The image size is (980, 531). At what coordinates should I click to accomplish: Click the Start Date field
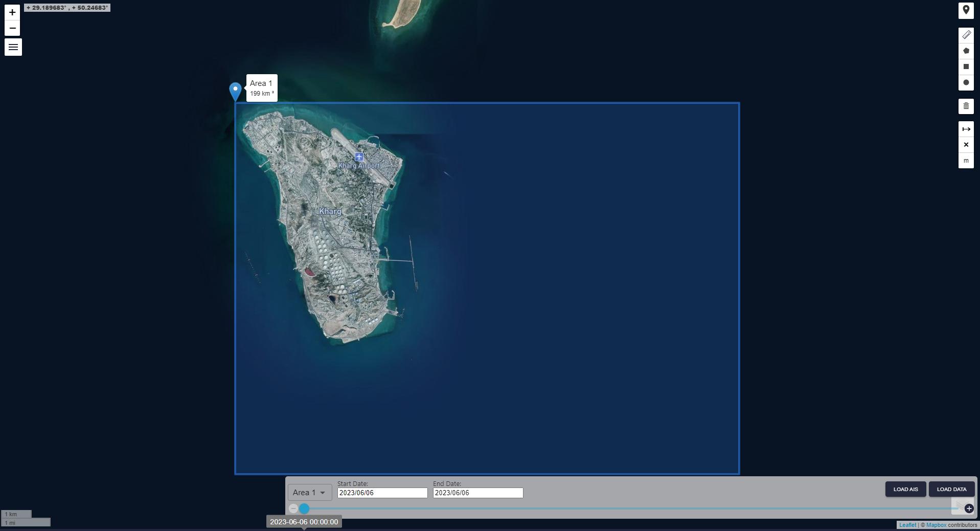coord(382,493)
